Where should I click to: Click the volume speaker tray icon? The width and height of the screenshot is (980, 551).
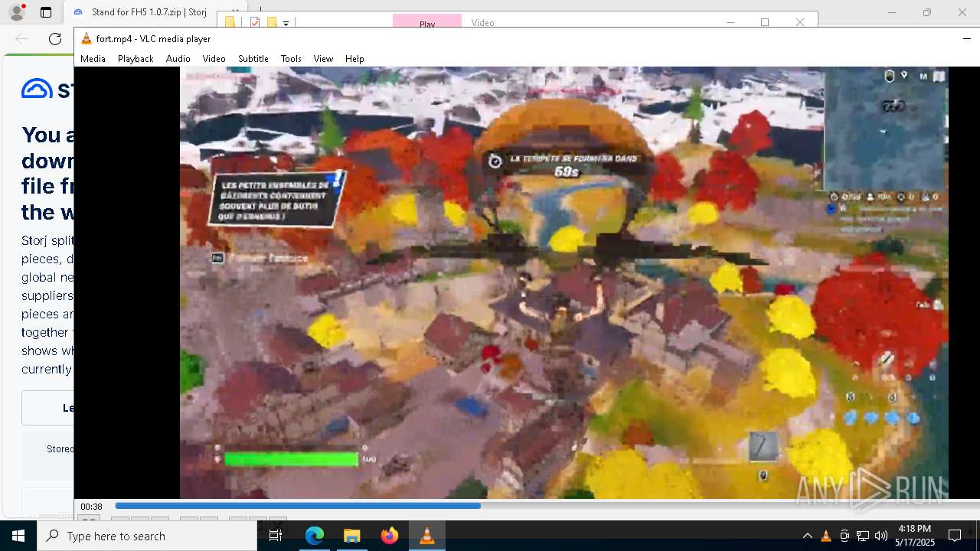click(x=881, y=536)
